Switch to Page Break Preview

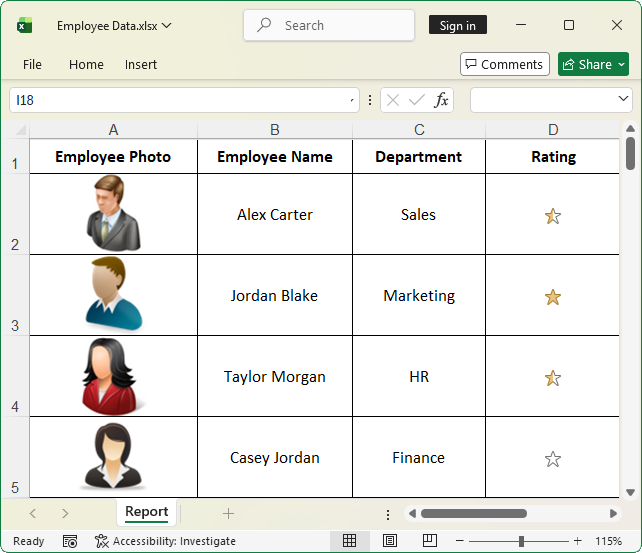pos(430,541)
